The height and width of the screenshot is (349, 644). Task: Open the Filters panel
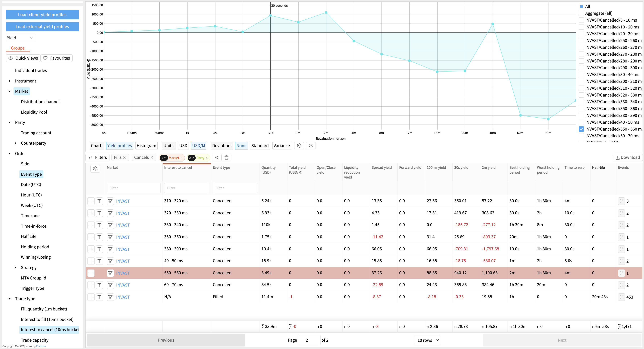98,158
